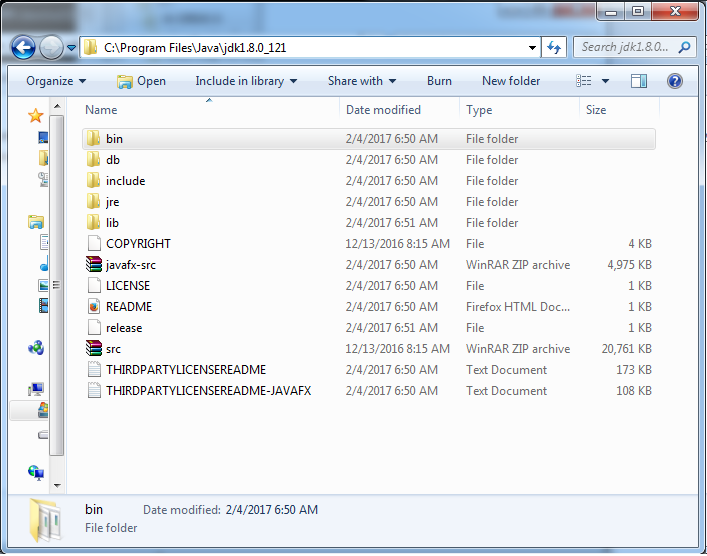Open the recent pages dropdown arrow
The height and width of the screenshot is (556, 707).
coord(71,47)
